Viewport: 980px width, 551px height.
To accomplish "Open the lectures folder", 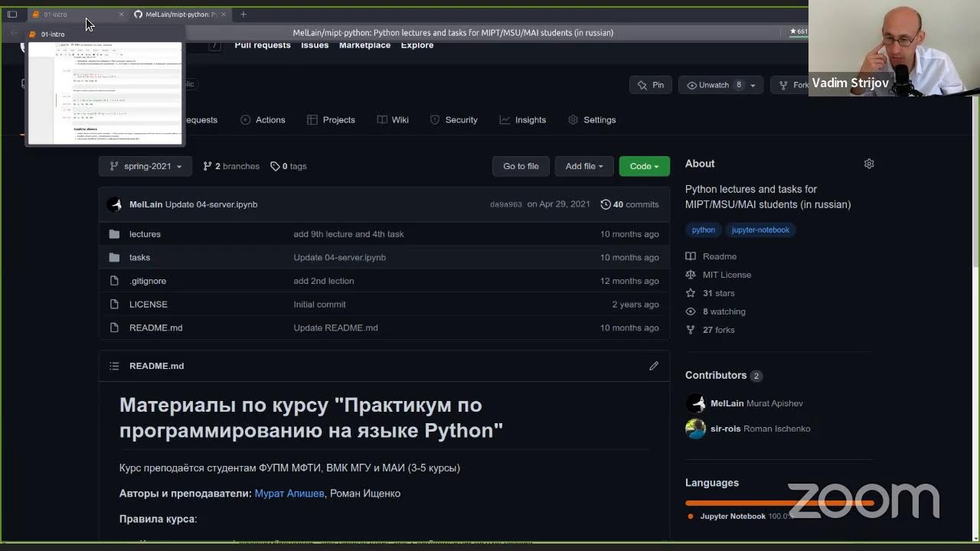I will pyautogui.click(x=145, y=234).
